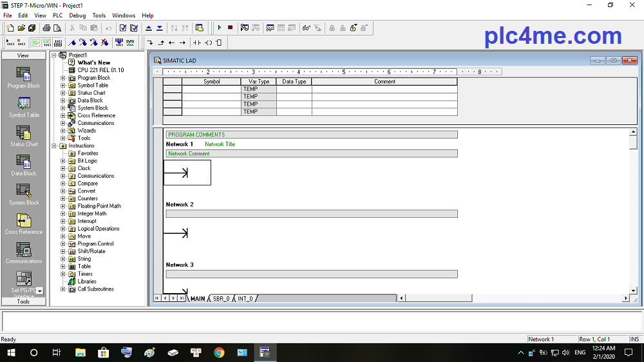The height and width of the screenshot is (362, 644).
Task: Open the PLC menu
Action: tap(57, 15)
